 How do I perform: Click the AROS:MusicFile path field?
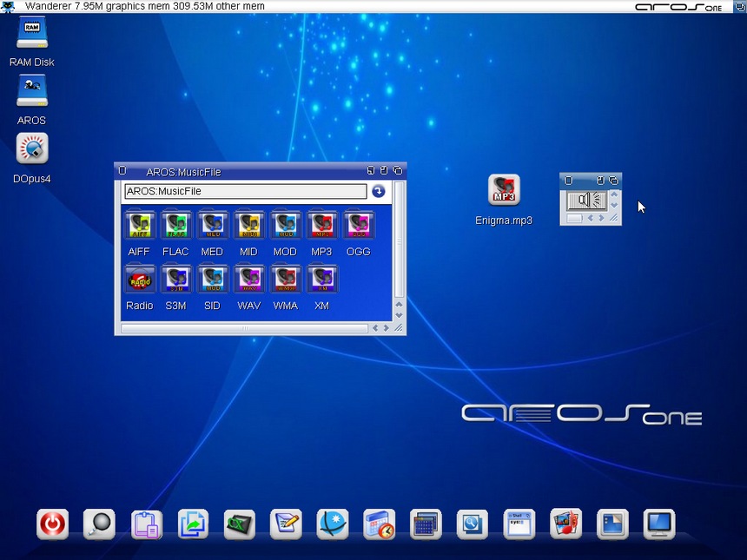(x=245, y=191)
